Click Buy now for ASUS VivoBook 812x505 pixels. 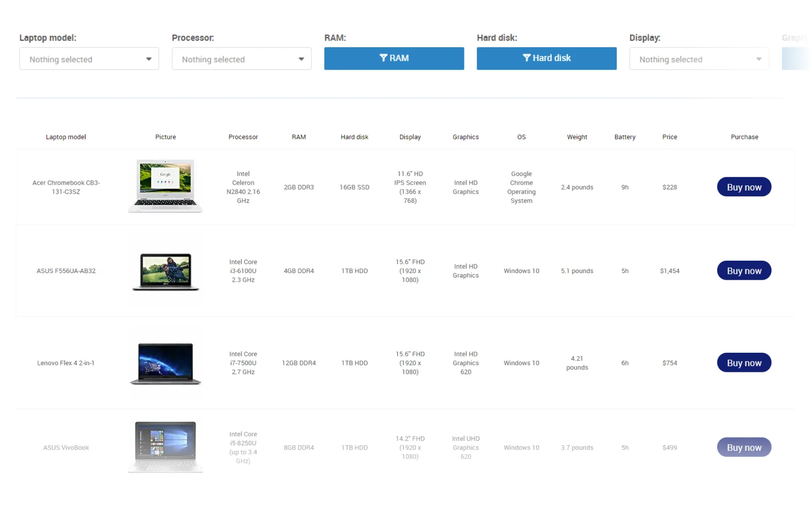pos(744,448)
